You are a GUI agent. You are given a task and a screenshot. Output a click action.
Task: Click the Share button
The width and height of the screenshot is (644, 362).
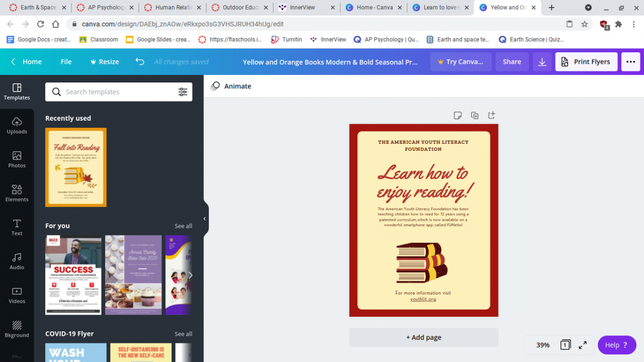click(512, 62)
